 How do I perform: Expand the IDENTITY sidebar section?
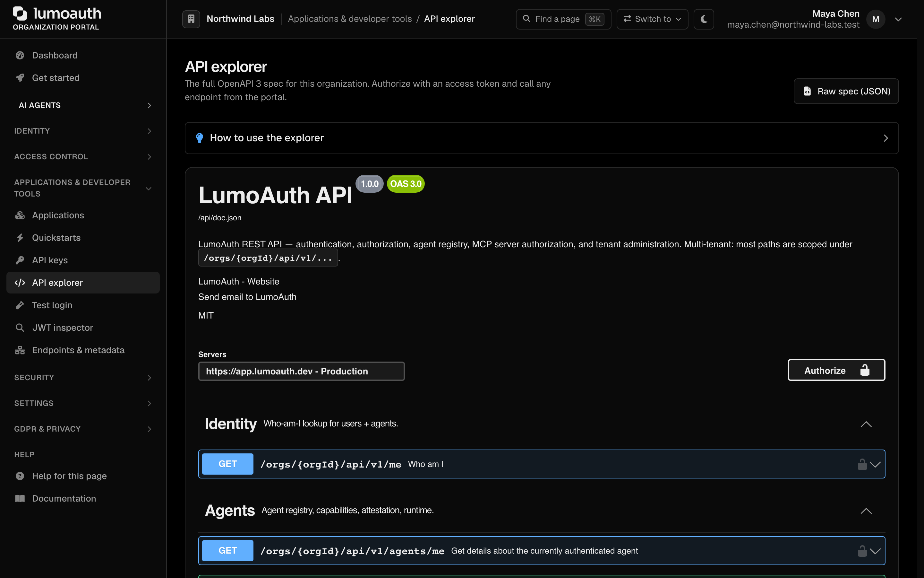[83, 131]
